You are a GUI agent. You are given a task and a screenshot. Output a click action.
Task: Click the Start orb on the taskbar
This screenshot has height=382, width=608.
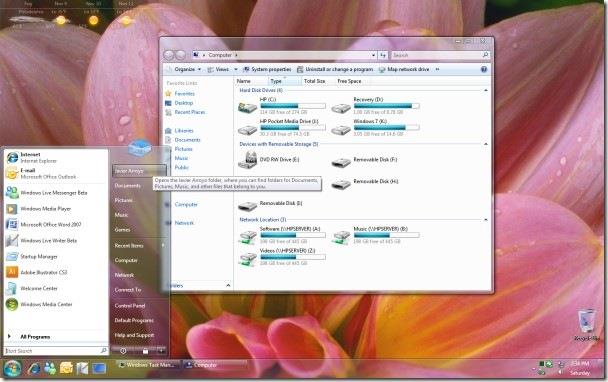(12, 368)
